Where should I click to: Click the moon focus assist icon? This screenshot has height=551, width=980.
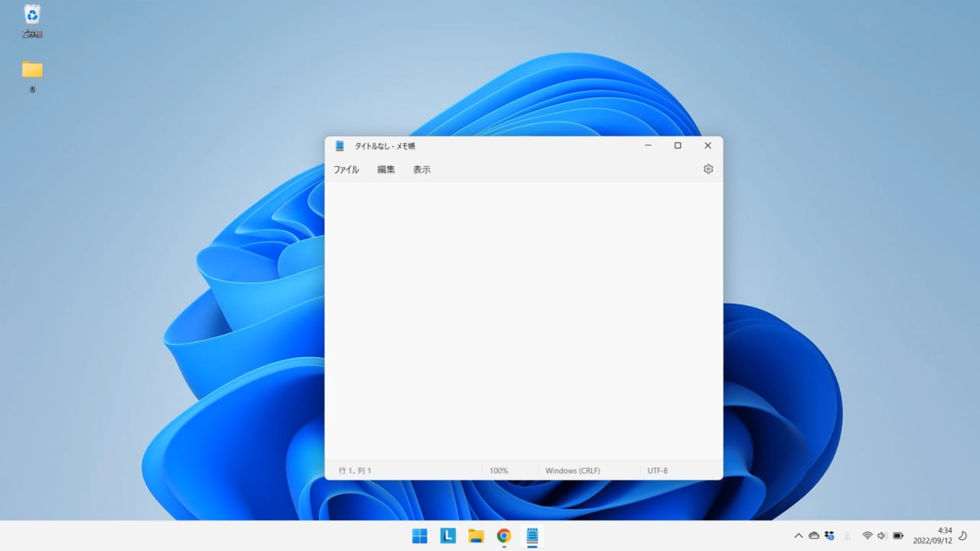[x=963, y=536]
